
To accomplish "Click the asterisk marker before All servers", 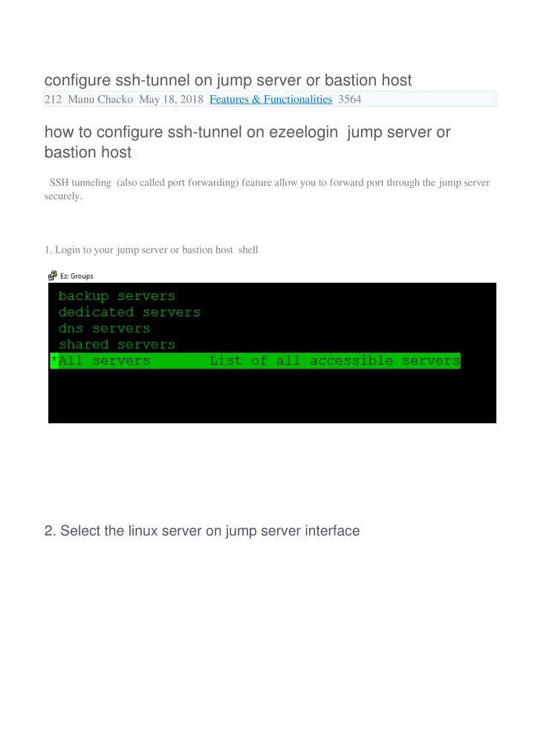I will coord(54,360).
